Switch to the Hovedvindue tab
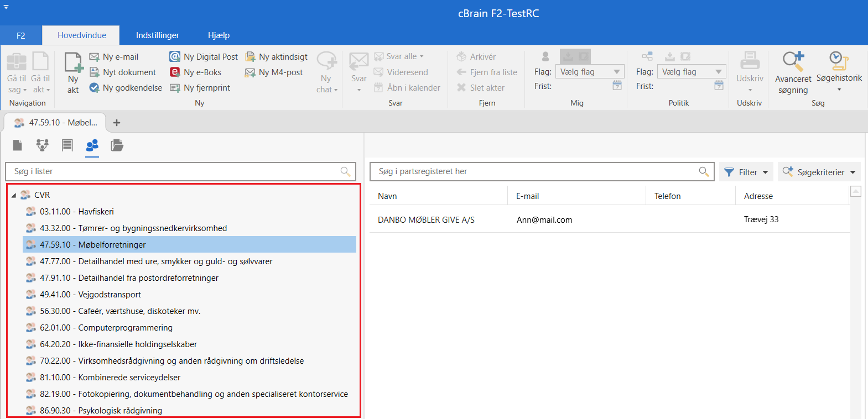 point(82,35)
